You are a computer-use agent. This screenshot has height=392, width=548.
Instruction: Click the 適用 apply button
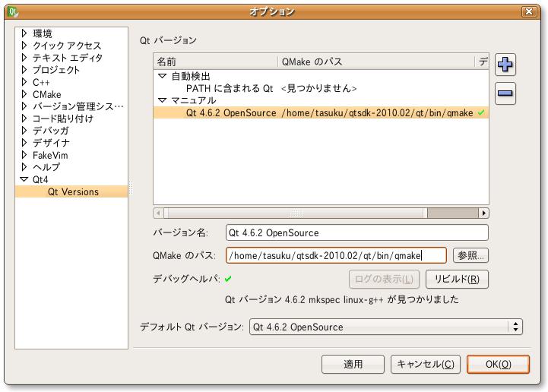pos(353,364)
